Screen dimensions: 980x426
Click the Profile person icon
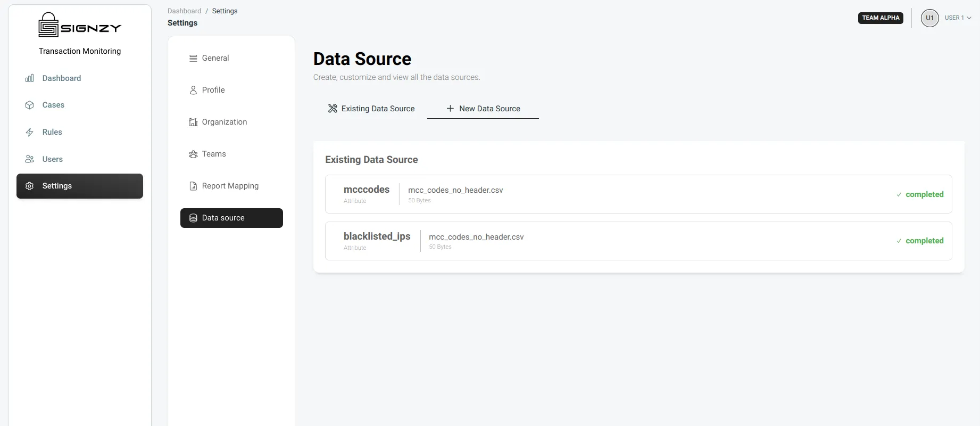click(193, 91)
